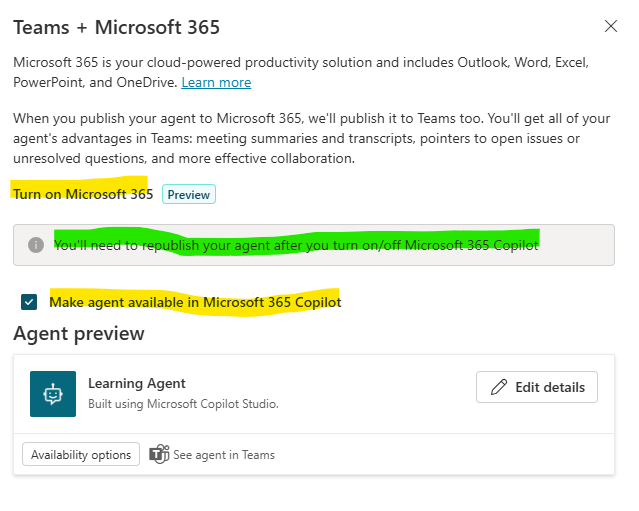Click the 'Turn on Microsoft 365' heading
The height and width of the screenshot is (511, 639).
[83, 194]
